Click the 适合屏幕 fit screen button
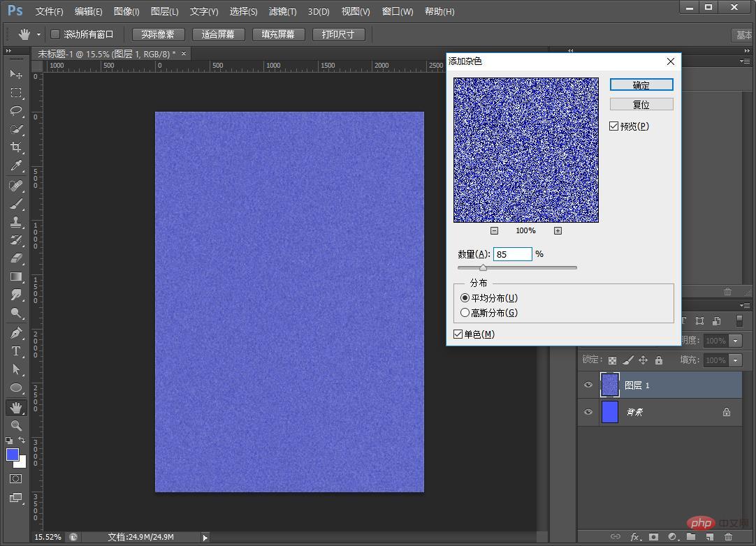 click(x=218, y=34)
